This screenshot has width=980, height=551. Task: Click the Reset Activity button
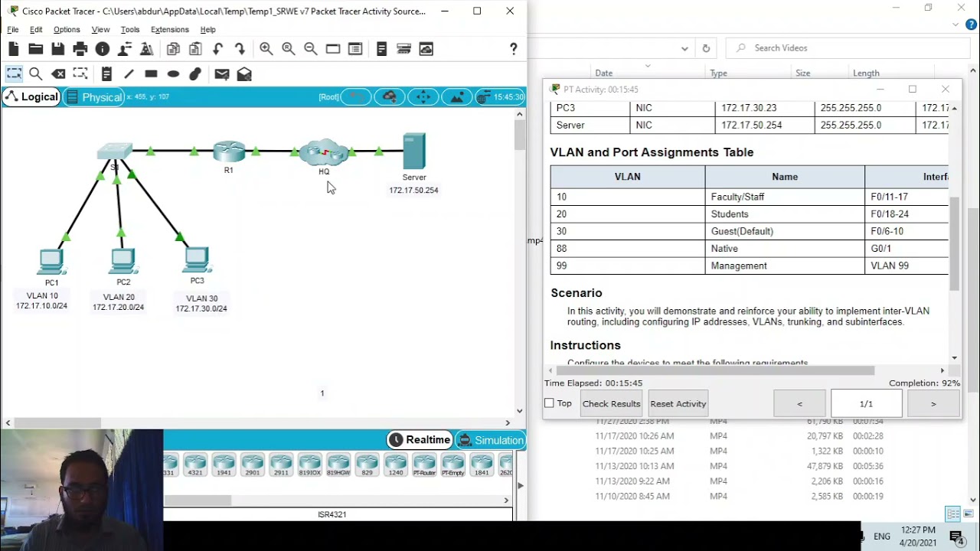click(x=678, y=403)
